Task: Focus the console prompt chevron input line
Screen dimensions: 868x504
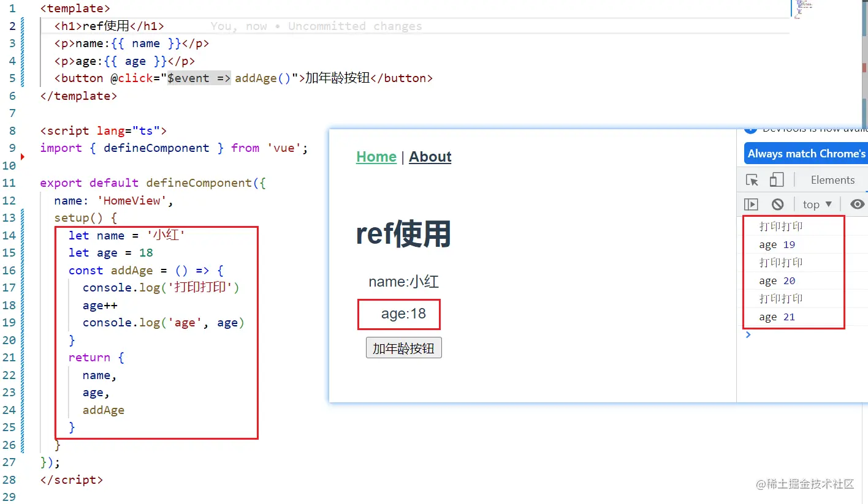Action: pyautogui.click(x=747, y=334)
